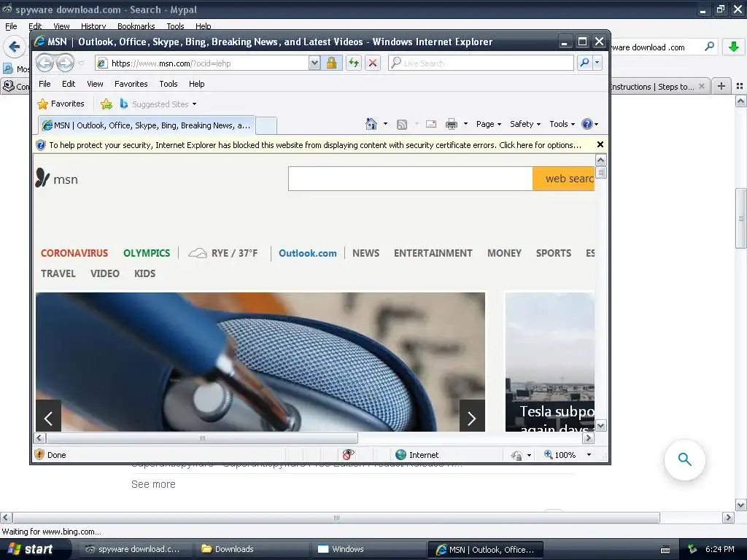
Task: Open IE View menu
Action: coord(96,84)
